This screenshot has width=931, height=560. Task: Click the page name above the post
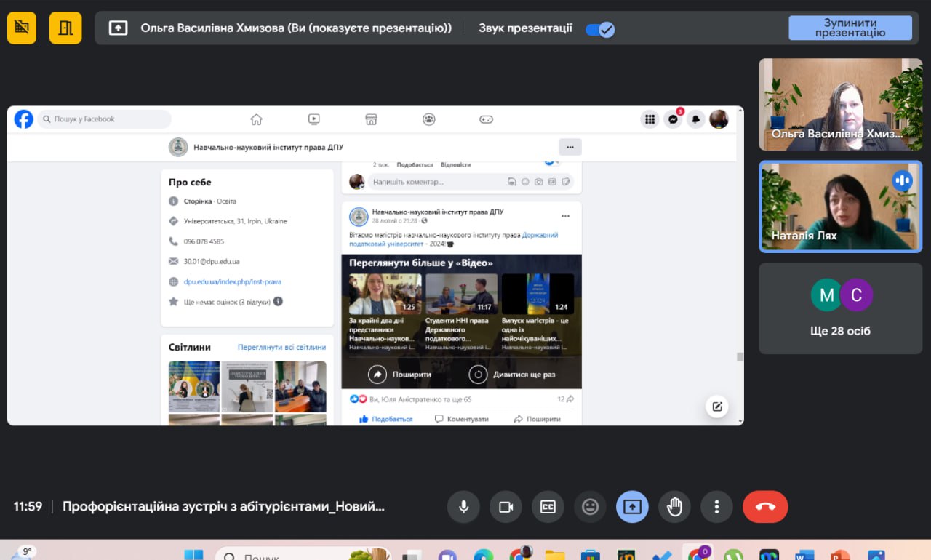(x=438, y=212)
